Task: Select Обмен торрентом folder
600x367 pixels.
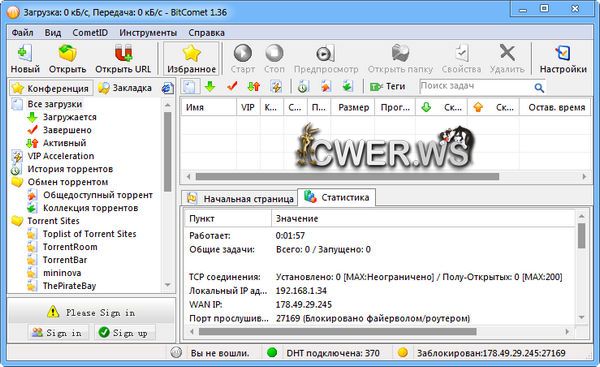Action: coord(68,182)
